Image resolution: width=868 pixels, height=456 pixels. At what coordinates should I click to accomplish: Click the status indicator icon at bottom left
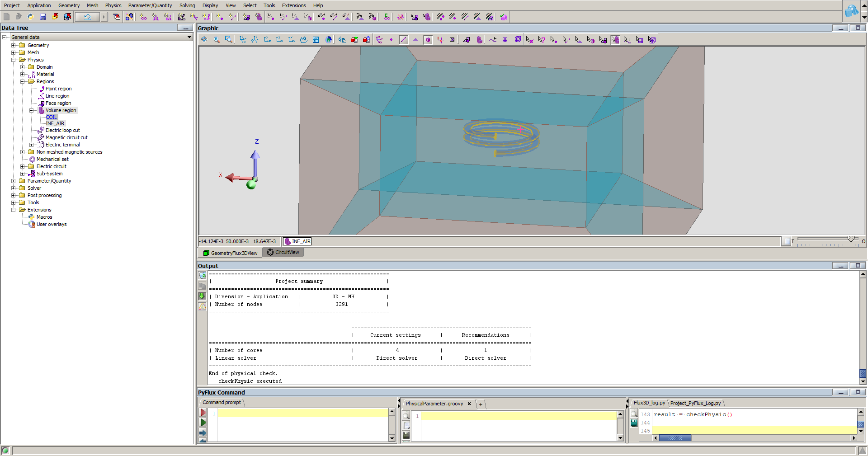pos(5,450)
